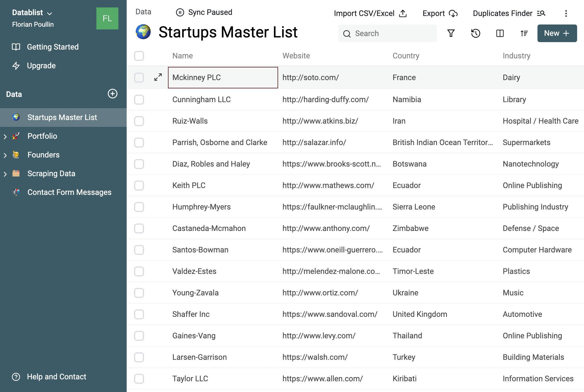Click the filter funnel icon

point(451,33)
